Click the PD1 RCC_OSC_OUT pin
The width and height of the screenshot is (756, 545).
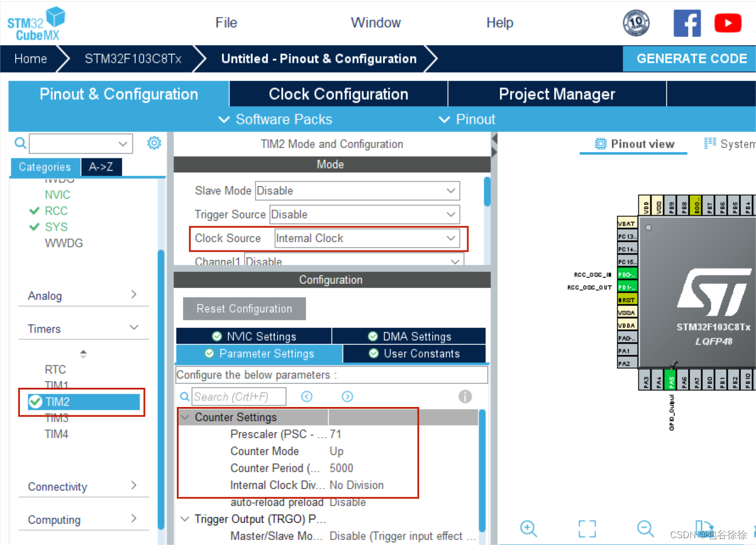627,287
